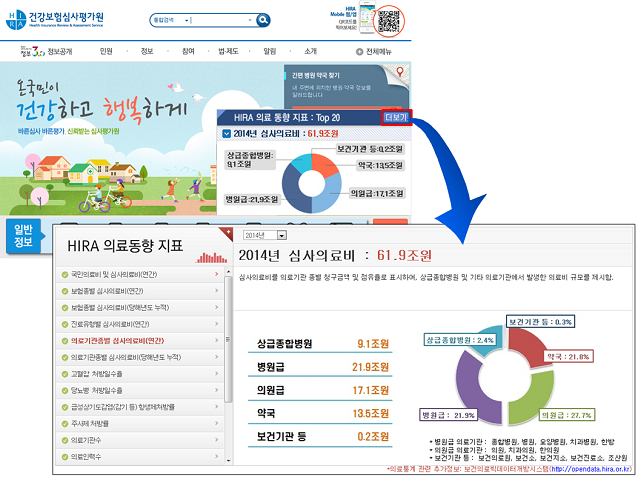Select the 일반정보 tab
The width and height of the screenshot is (638, 477).
(x=22, y=234)
